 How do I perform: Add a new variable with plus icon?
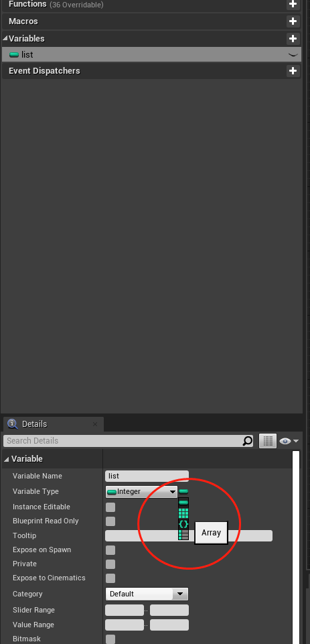293,39
